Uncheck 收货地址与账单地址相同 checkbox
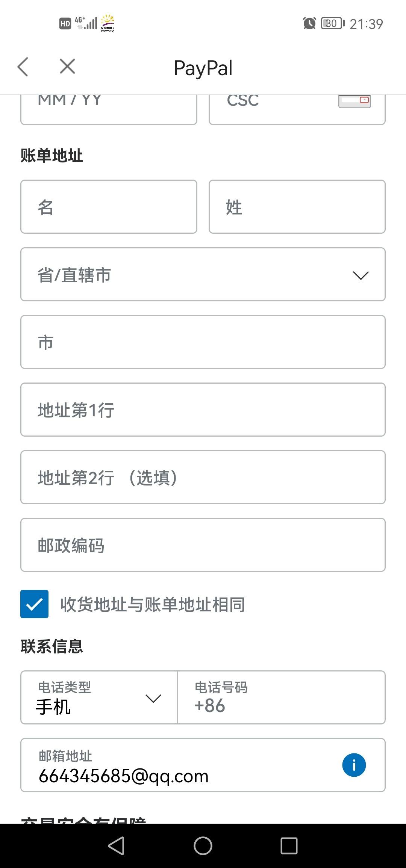 [x=34, y=604]
